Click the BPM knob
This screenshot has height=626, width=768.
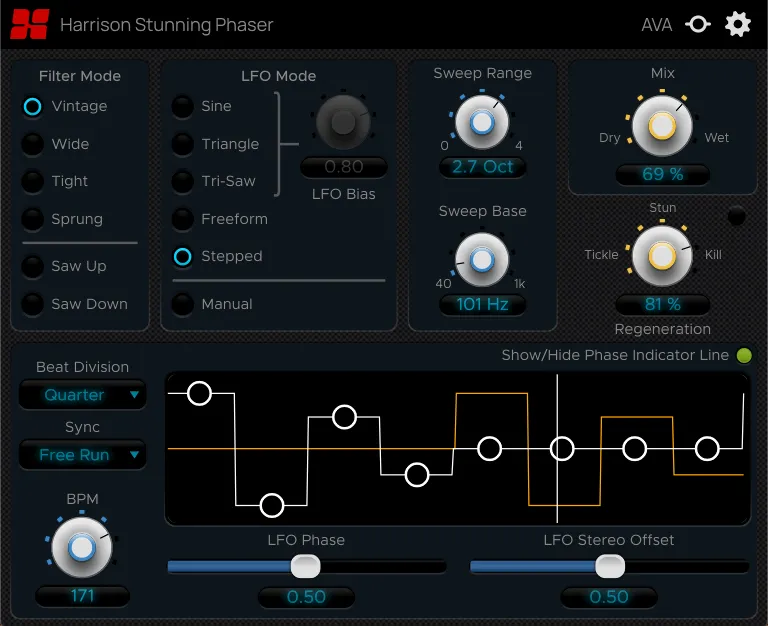82,547
